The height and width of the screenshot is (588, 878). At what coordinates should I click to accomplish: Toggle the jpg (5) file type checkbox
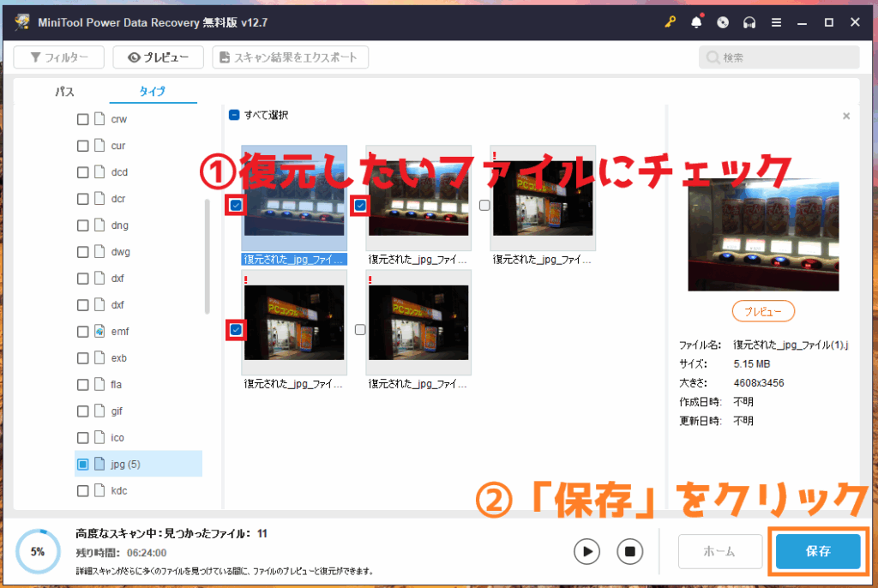point(83,465)
